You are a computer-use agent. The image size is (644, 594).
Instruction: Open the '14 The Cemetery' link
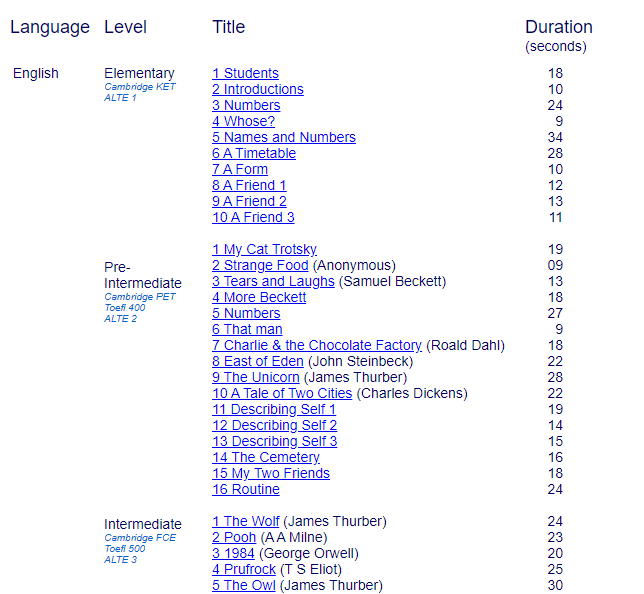click(266, 458)
